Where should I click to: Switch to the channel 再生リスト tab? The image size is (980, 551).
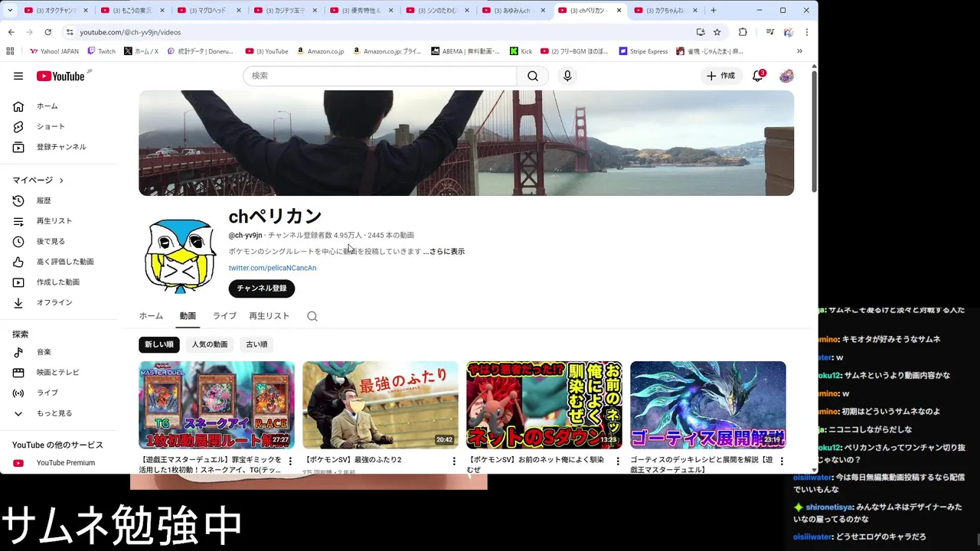[x=269, y=316]
